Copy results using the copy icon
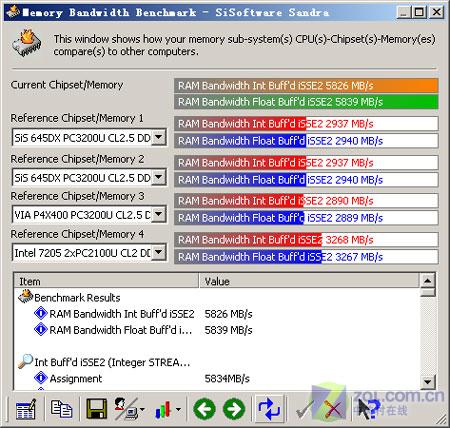This screenshot has width=450, height=428. click(x=61, y=409)
